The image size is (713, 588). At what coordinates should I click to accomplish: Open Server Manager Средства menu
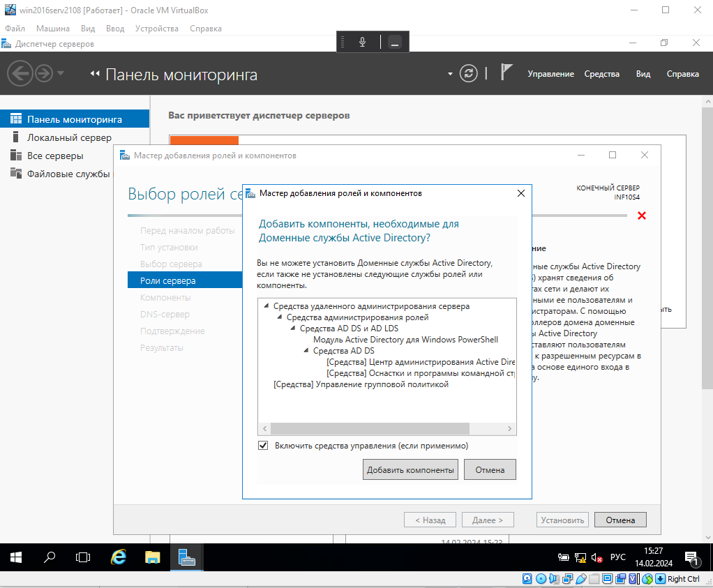(x=601, y=74)
